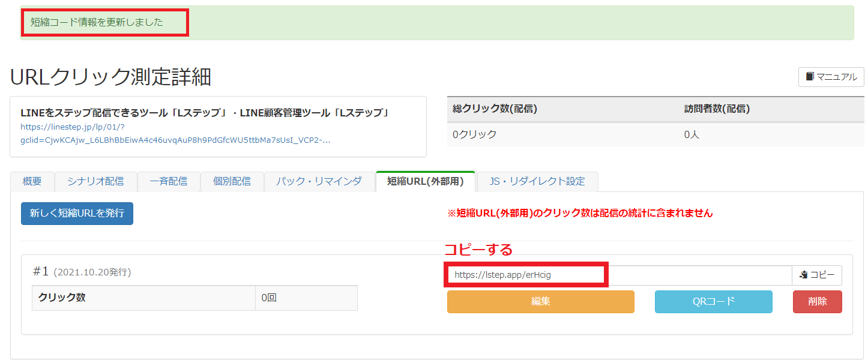Click the 0人 visitor count cell
This screenshot has height=363, width=868.
771,135
